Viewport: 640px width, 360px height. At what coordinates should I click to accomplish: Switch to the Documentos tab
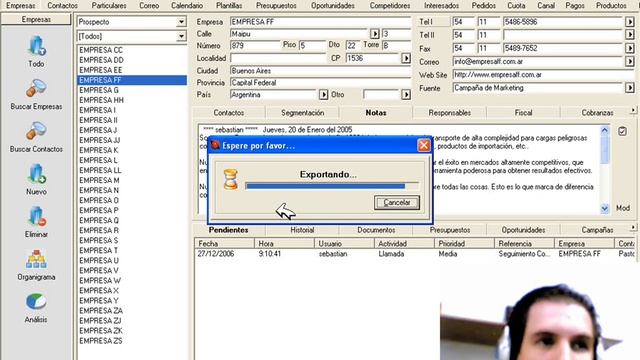(376, 230)
